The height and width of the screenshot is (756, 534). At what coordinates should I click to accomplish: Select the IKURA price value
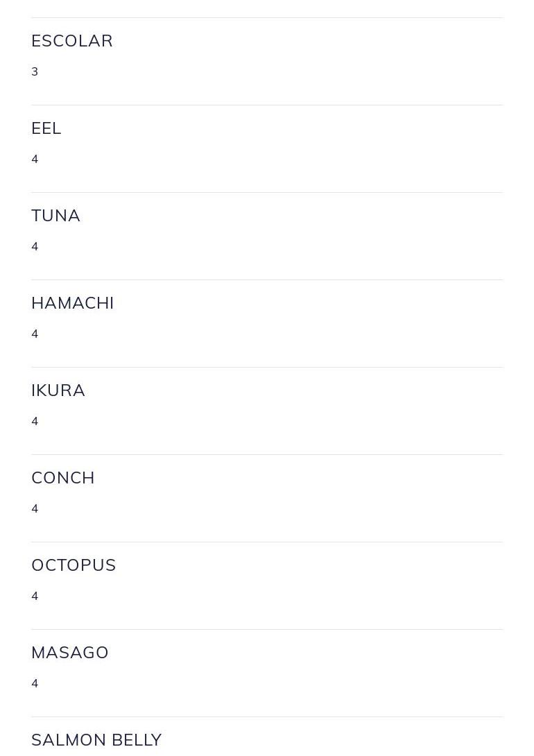pyautogui.click(x=35, y=421)
